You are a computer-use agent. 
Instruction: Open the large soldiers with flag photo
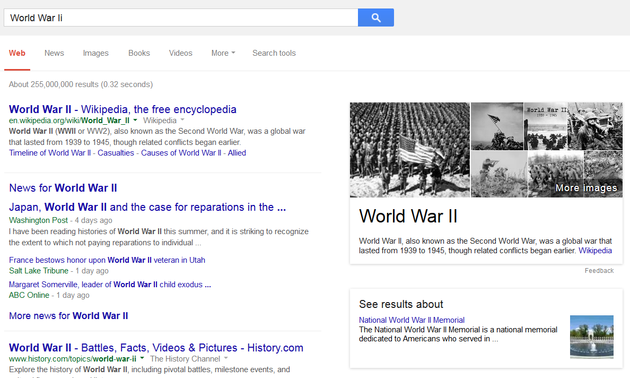(409, 150)
